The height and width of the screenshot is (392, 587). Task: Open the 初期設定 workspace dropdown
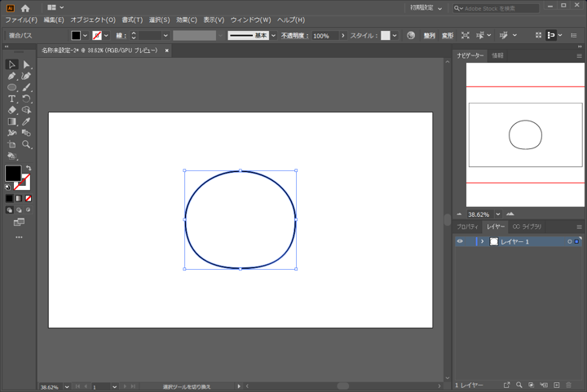pos(426,8)
